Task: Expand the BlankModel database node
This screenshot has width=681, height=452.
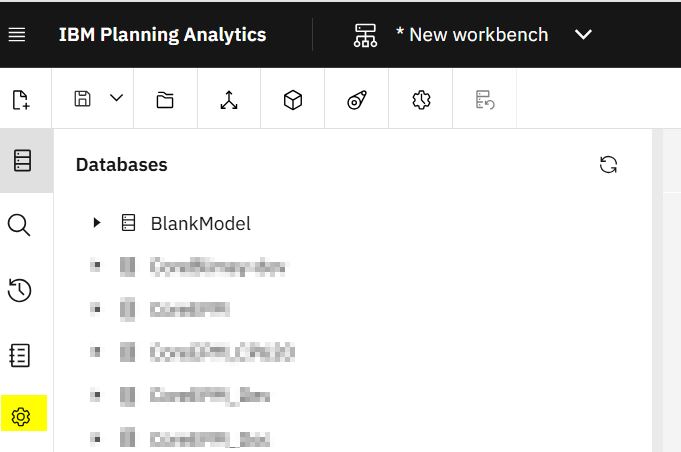Action: point(97,223)
